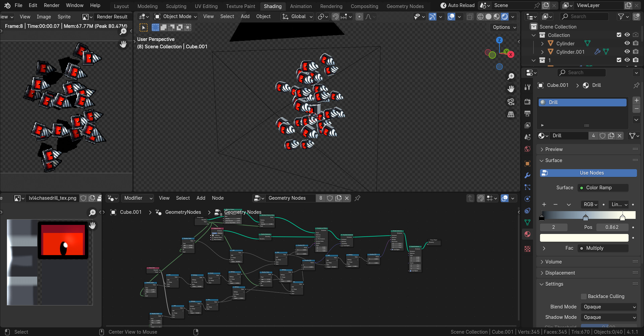The height and width of the screenshot is (336, 644).
Task: Switch to UV Editing workspace tab
Action: (x=206, y=6)
